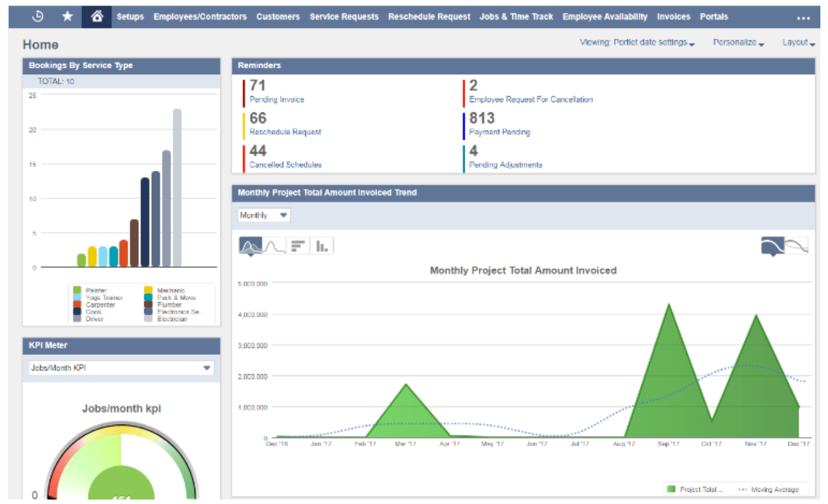Click the Electronics Se... legend color swatch

point(148,312)
